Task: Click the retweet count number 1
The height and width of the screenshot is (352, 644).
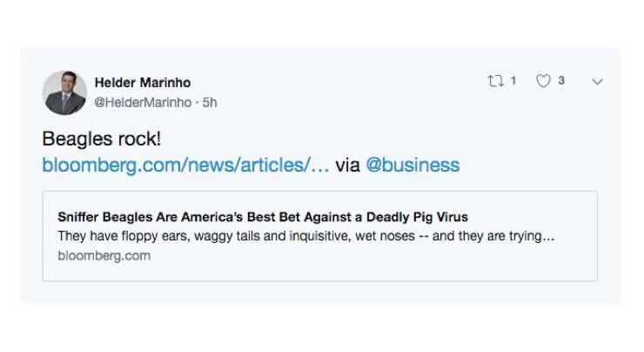Action: coord(513,81)
